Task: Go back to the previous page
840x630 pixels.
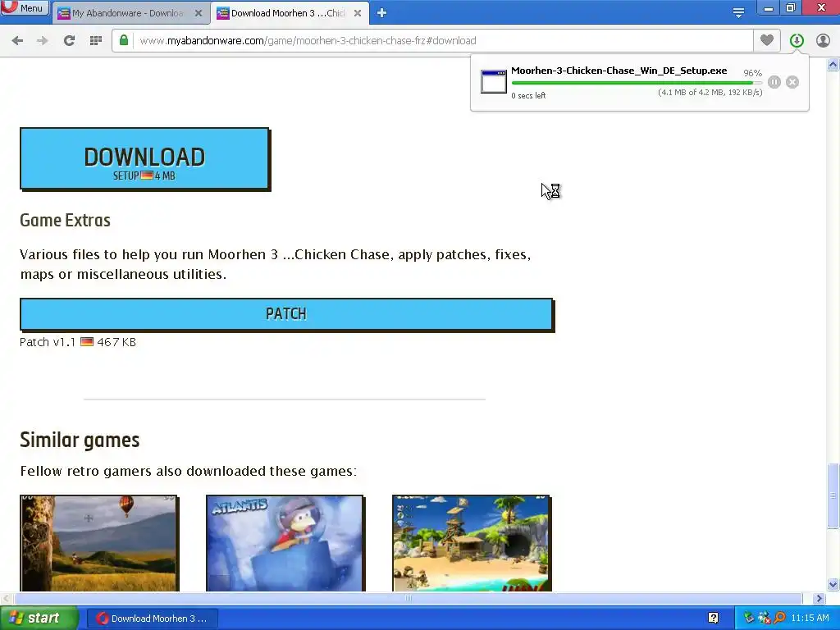Action: tap(17, 41)
